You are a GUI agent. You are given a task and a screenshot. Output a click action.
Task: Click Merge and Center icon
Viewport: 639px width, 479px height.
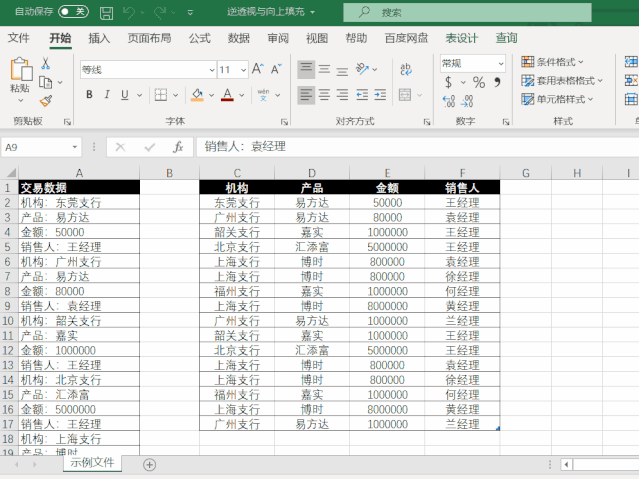coord(405,95)
